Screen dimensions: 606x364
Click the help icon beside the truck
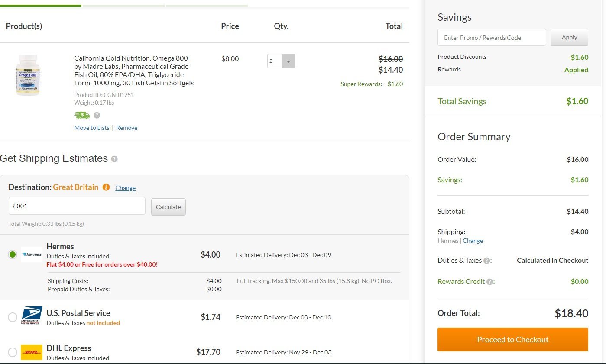point(97,115)
